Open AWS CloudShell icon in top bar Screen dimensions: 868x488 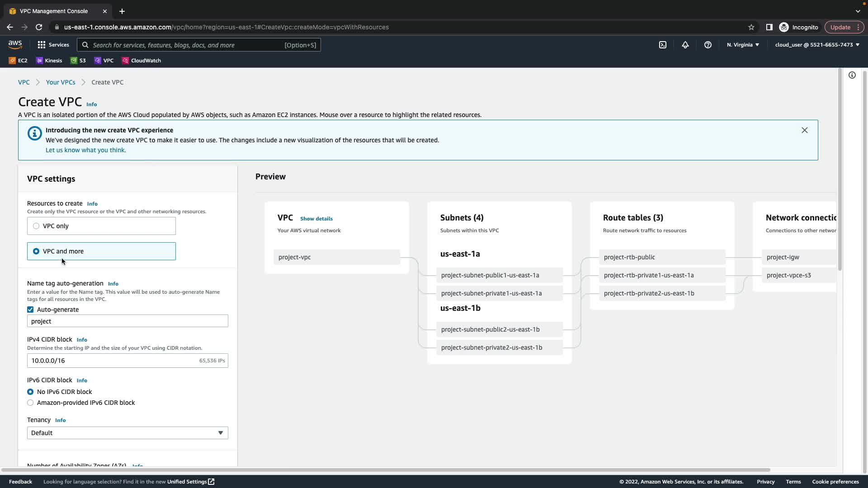(663, 45)
